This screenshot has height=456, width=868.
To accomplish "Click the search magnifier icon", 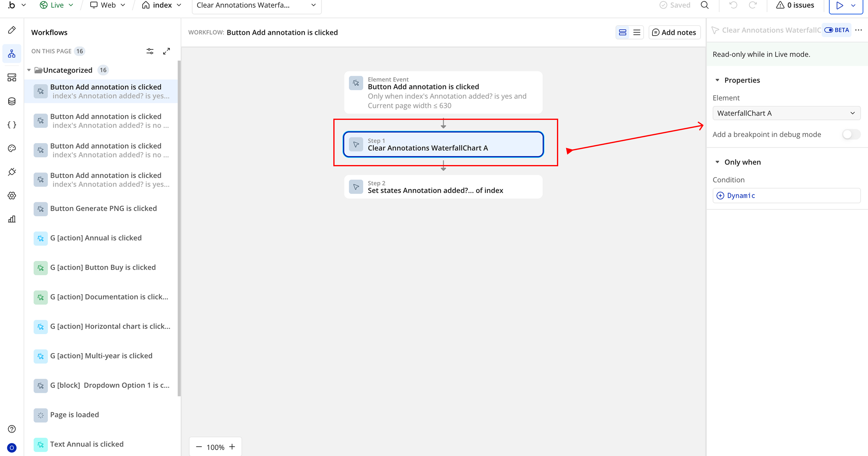I will pos(704,5).
